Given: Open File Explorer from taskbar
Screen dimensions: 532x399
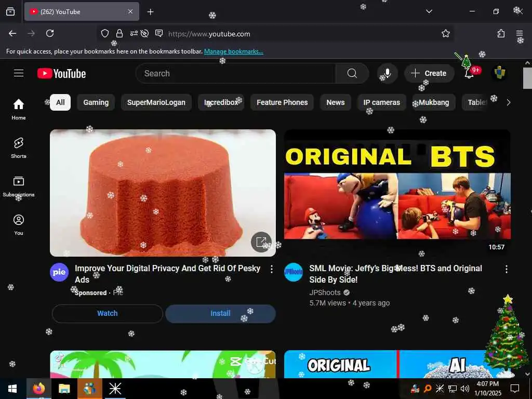Looking at the screenshot, I should 64,389.
